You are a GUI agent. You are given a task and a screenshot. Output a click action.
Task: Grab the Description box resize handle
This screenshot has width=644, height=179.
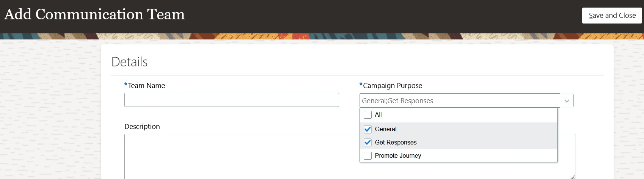pos(572,176)
